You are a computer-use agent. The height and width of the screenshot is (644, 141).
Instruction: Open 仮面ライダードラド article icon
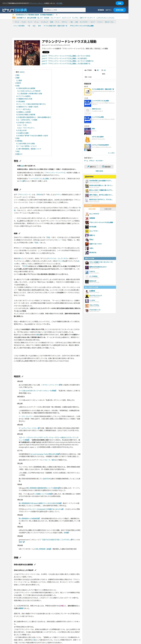[x=87, y=244]
